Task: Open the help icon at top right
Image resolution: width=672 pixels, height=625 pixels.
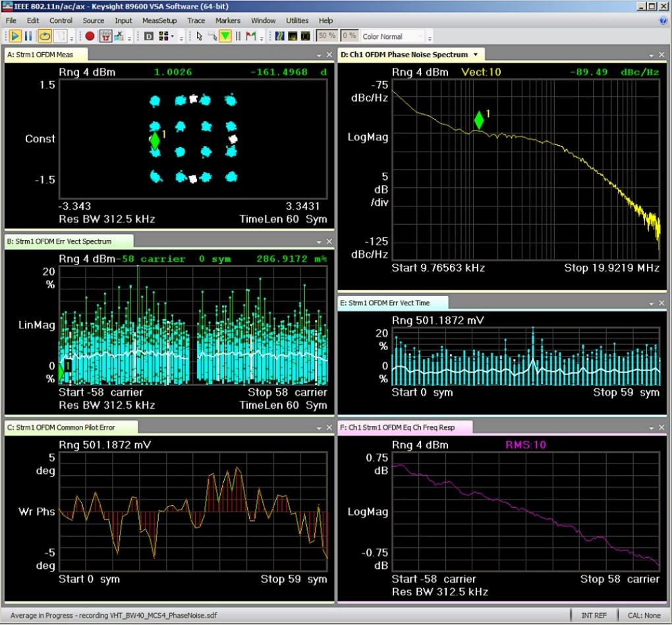Action: [x=663, y=20]
